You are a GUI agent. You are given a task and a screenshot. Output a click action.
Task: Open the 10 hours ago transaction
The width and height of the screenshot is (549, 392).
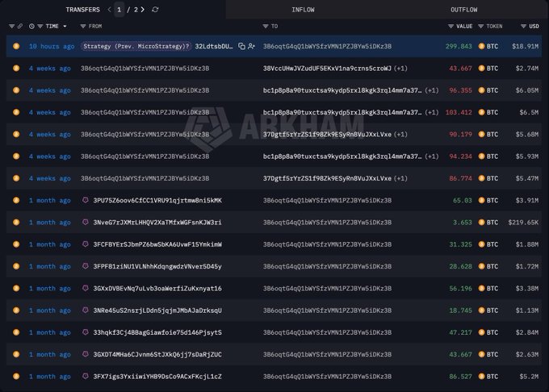[52, 46]
